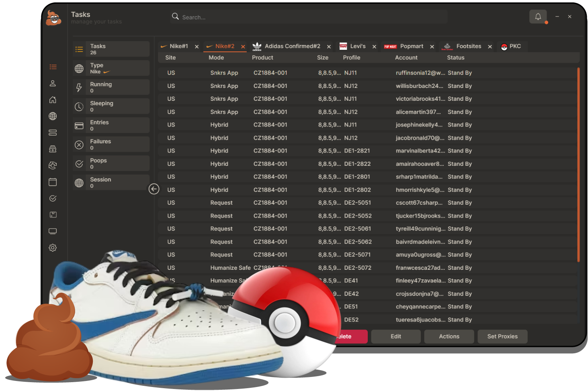Select the victoriabrooks41... task row
Viewport: 588px width, 391px height.
[367, 99]
